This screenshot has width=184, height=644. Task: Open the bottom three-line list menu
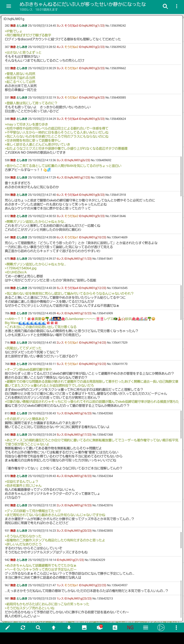tap(145, 627)
